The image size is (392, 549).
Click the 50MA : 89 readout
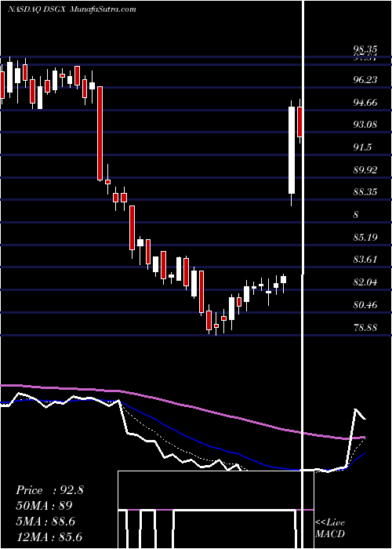pyautogui.click(x=44, y=507)
